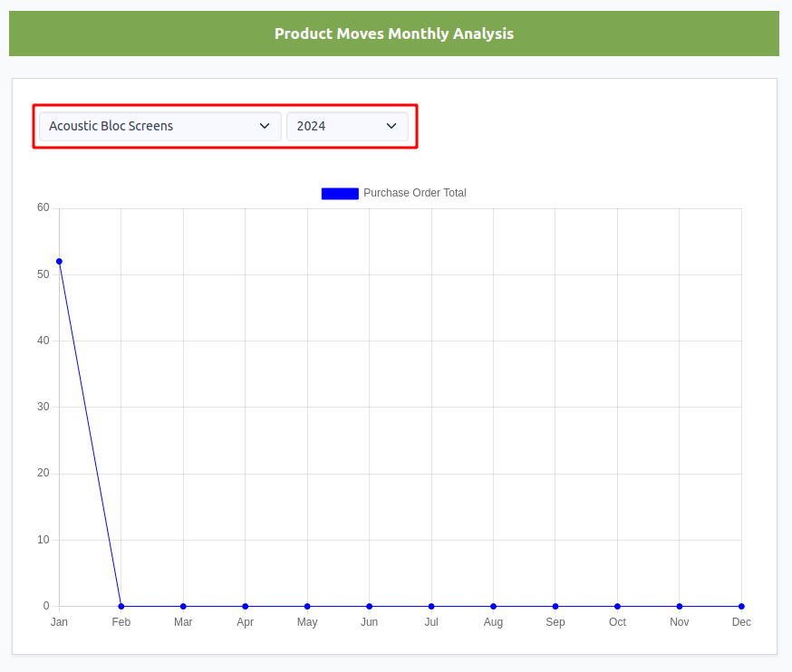Click the Jan label on the x-axis

pyautogui.click(x=59, y=622)
